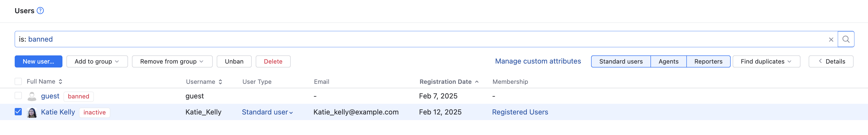The image size is (868, 135).
Task: Sort by Full Name sort arrows
Action: click(x=61, y=82)
